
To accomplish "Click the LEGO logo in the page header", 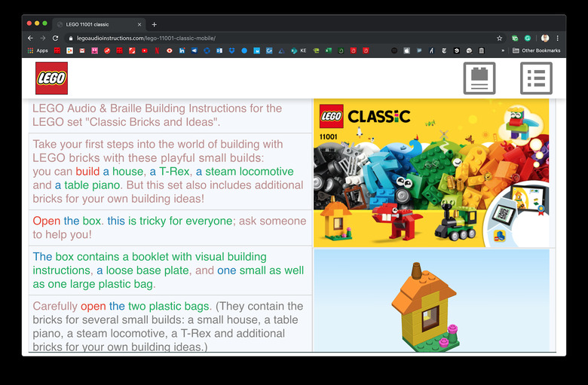I will tap(51, 78).
